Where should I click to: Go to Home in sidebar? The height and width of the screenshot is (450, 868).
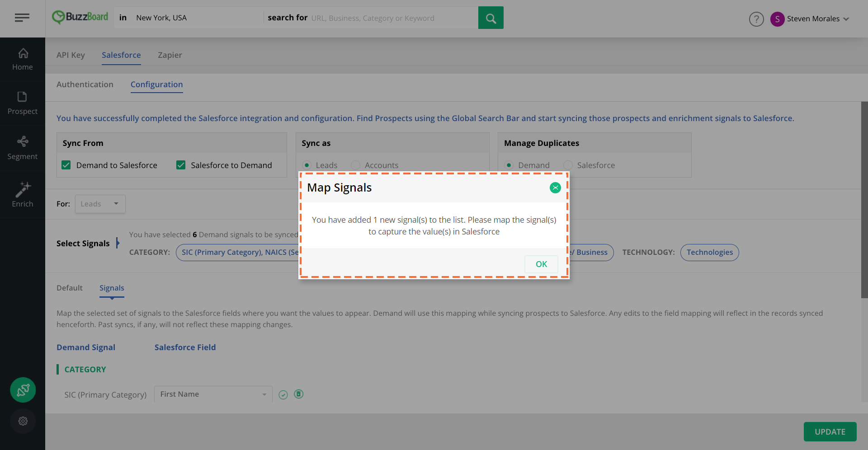click(23, 59)
